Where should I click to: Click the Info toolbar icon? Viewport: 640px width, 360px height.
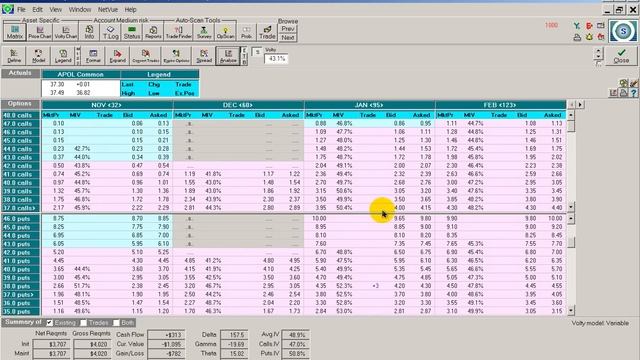tap(89, 32)
